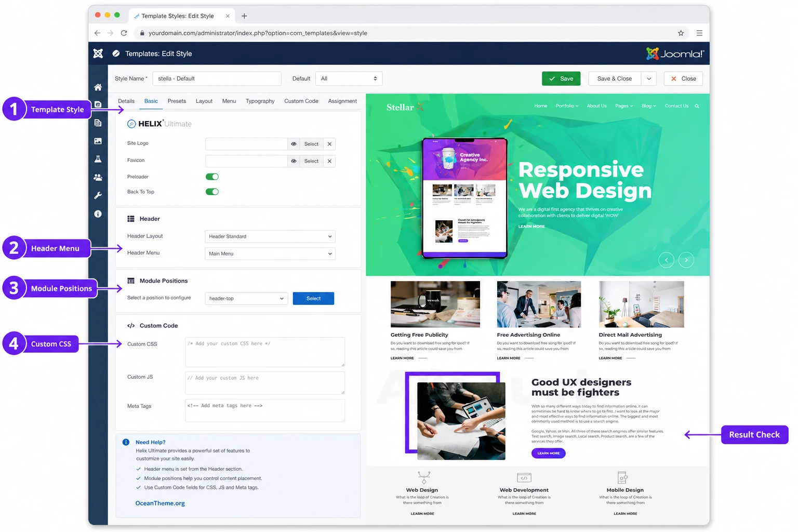This screenshot has height=532, width=798.
Task: Click the browser back arrow
Action: pos(97,33)
